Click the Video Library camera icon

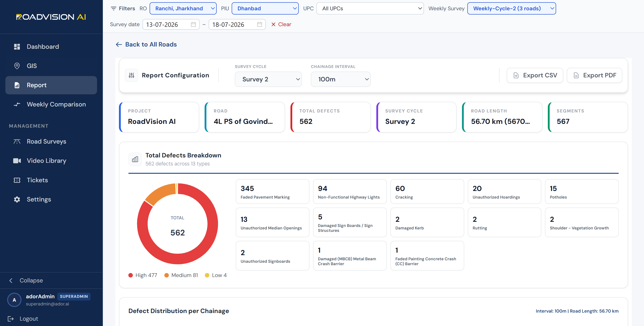[17, 161]
